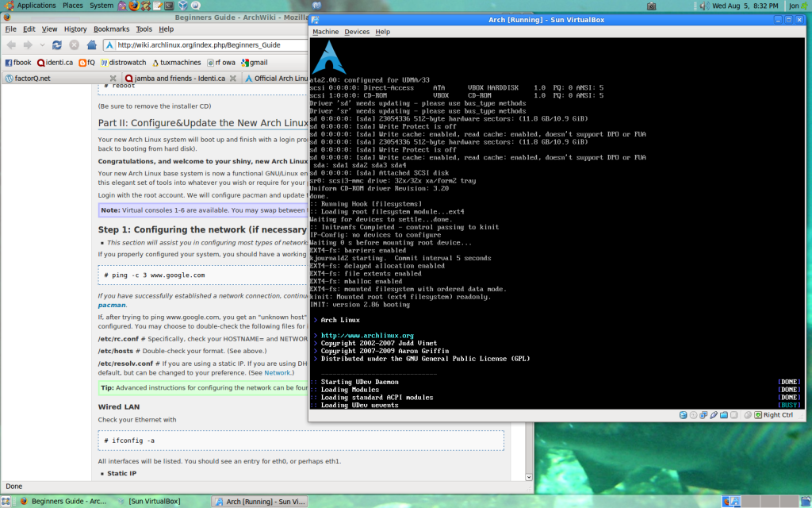Click the Firefox reload button
The width and height of the screenshot is (812, 508).
coord(57,45)
